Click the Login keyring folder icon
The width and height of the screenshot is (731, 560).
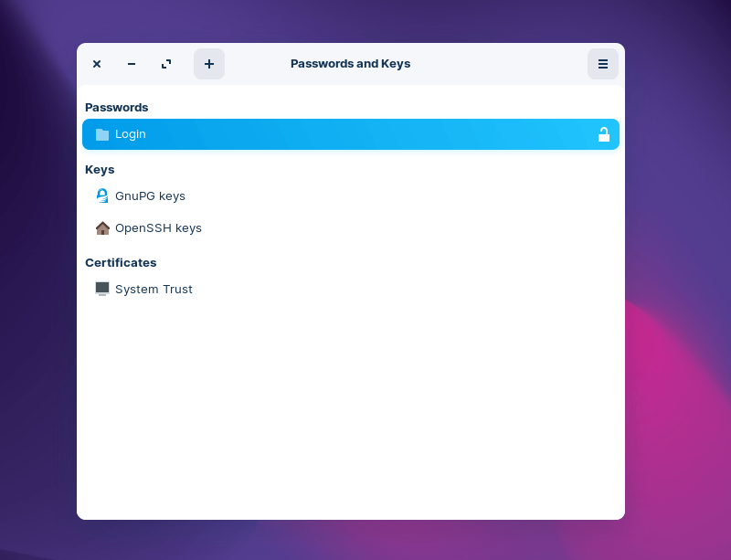pyautogui.click(x=101, y=134)
